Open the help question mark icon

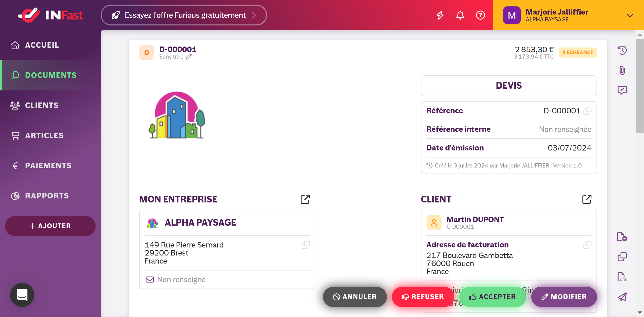480,15
